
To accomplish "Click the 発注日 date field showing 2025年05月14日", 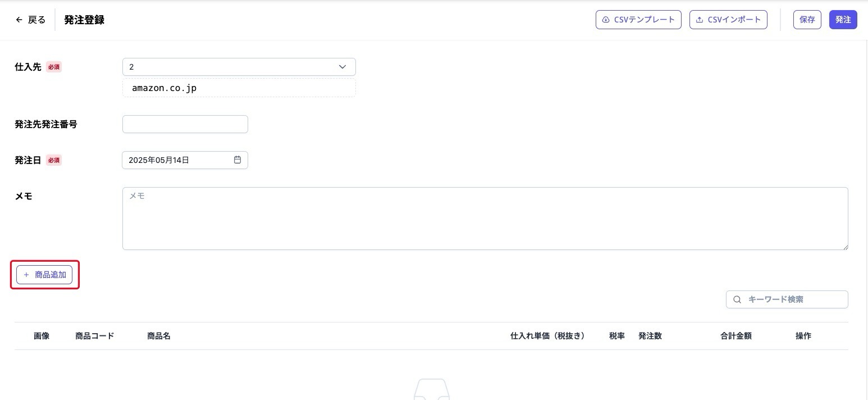I will [180, 160].
